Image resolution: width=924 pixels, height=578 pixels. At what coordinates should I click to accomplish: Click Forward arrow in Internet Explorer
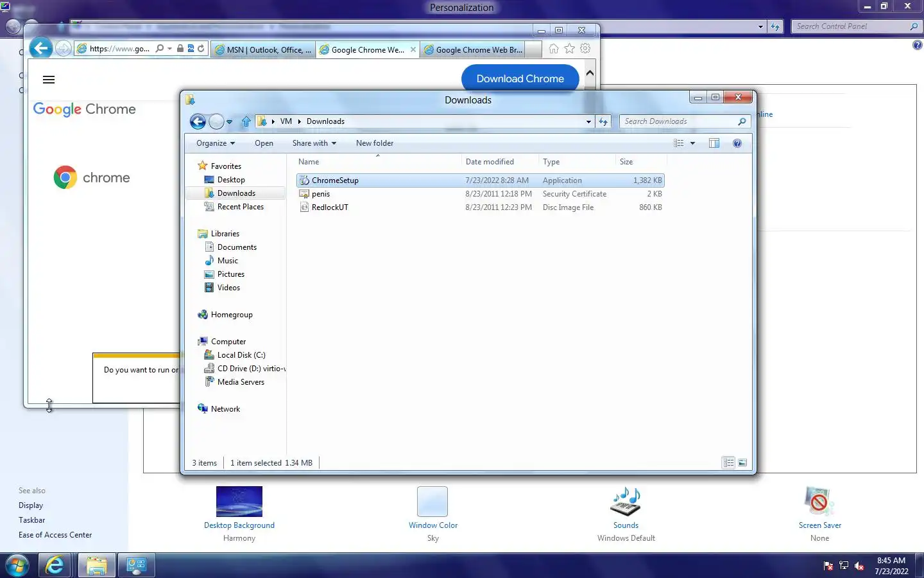click(63, 48)
